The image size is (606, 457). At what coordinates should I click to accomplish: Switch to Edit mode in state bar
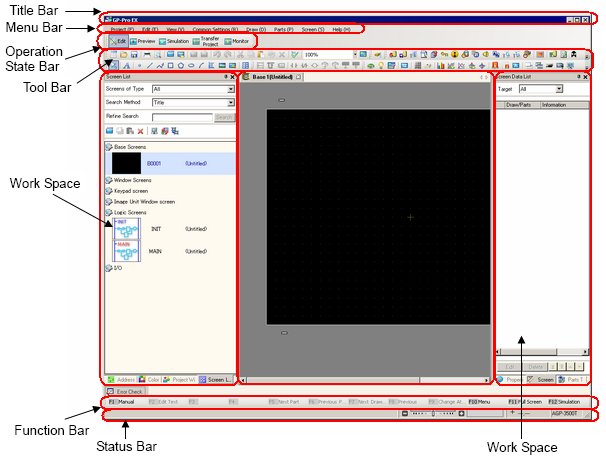coord(118,41)
